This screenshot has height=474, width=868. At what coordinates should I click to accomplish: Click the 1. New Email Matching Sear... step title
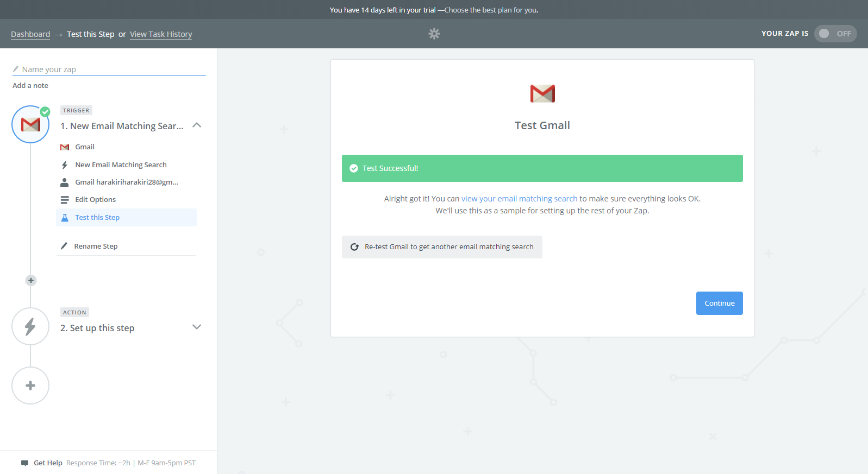[x=122, y=126]
